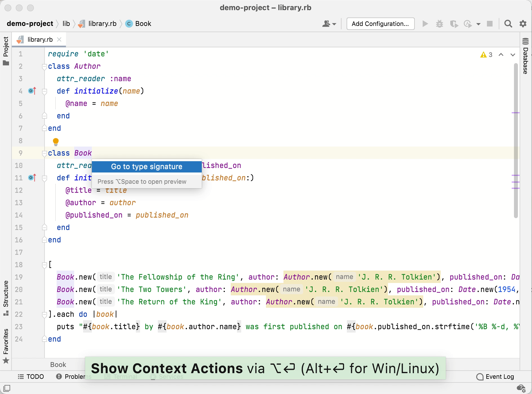Click the Search Everywhere magnifier icon
Screen dimensions: 532x394
[x=508, y=24]
